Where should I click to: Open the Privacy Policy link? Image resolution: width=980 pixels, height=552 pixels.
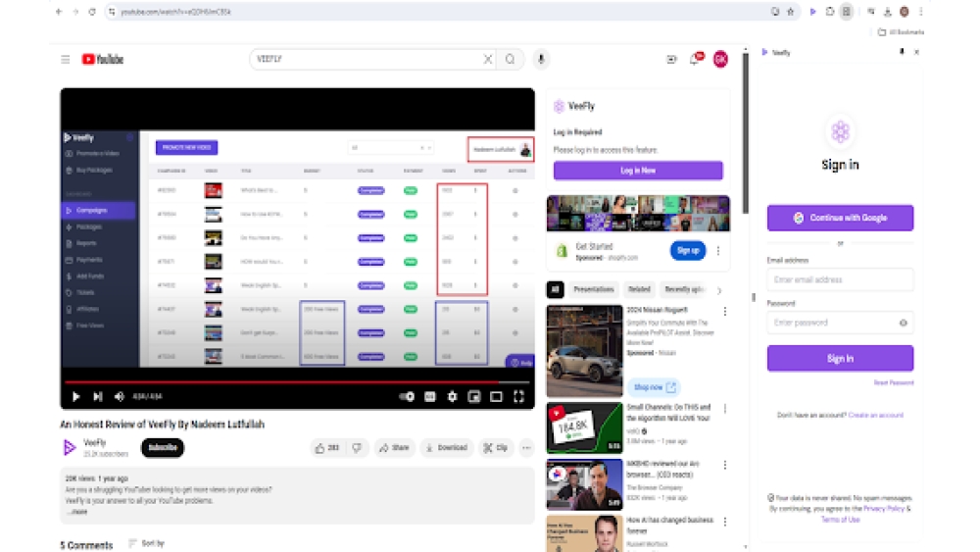coord(884,509)
